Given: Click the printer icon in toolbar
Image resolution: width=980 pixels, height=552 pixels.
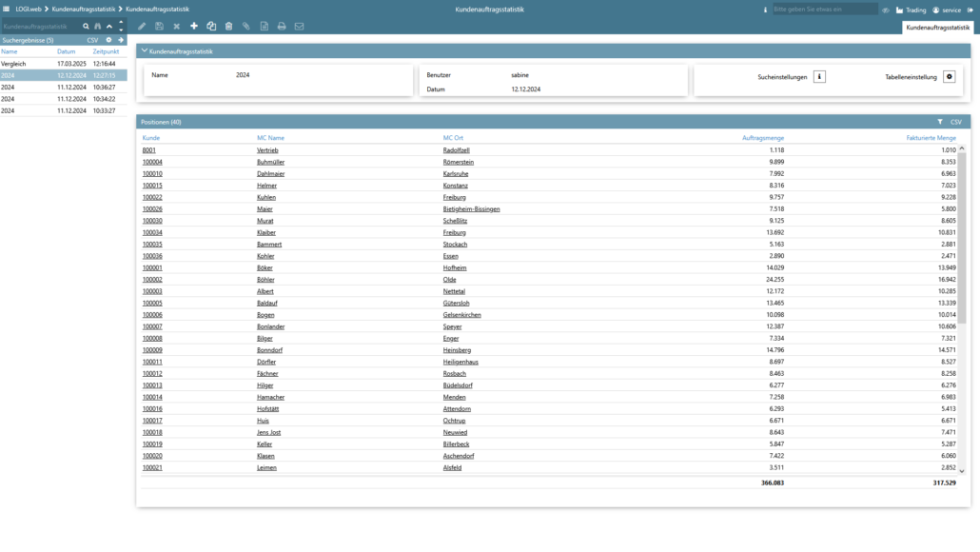Looking at the screenshot, I should pyautogui.click(x=282, y=27).
